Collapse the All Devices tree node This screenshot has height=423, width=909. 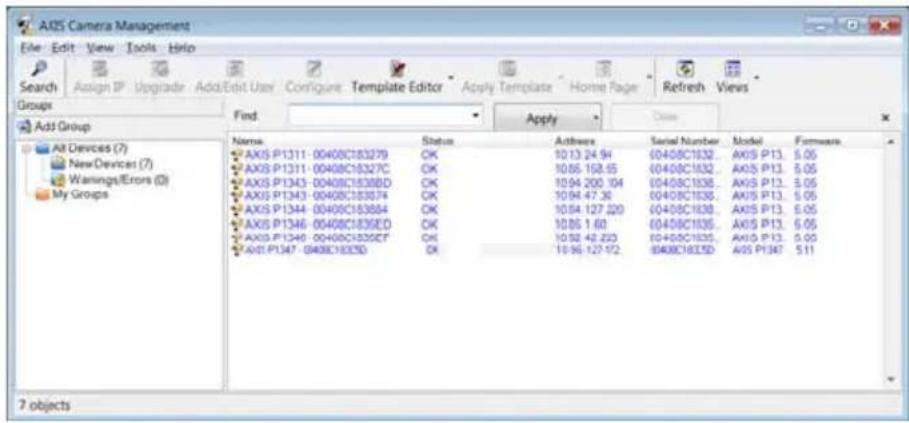pyautogui.click(x=27, y=148)
